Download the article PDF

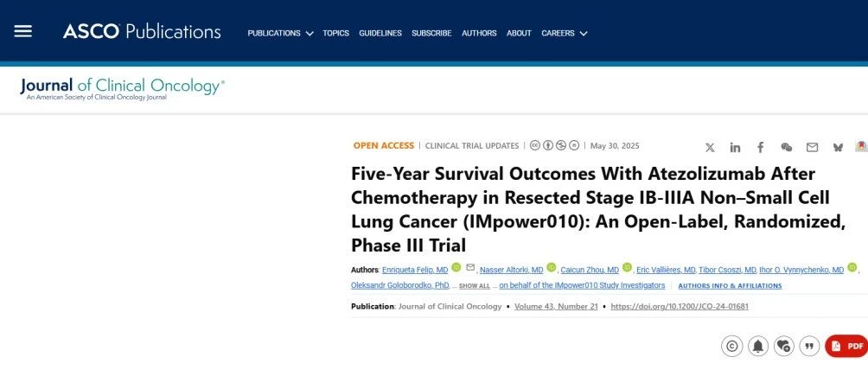(x=847, y=346)
